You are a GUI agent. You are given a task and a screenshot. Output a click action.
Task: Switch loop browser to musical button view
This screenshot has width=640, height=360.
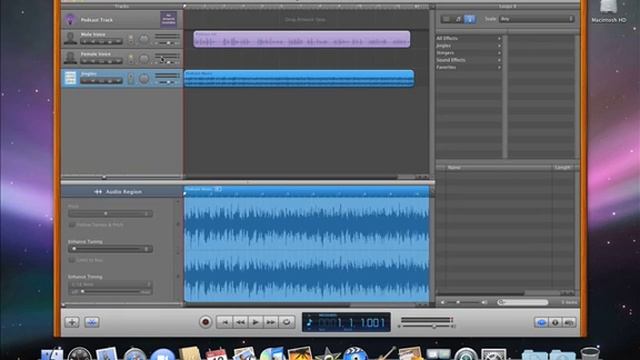tap(458, 19)
